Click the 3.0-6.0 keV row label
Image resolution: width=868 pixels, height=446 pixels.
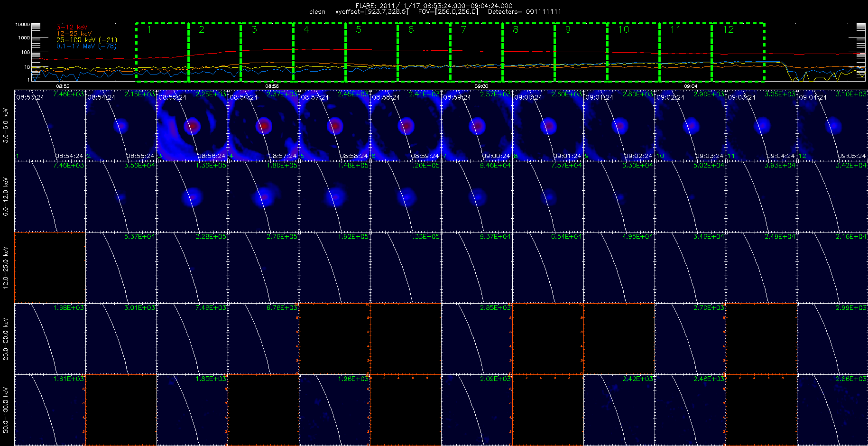(6, 125)
